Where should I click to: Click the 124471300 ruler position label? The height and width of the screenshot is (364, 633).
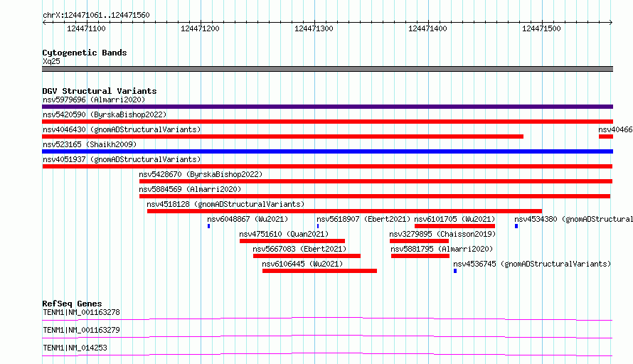[314, 28]
